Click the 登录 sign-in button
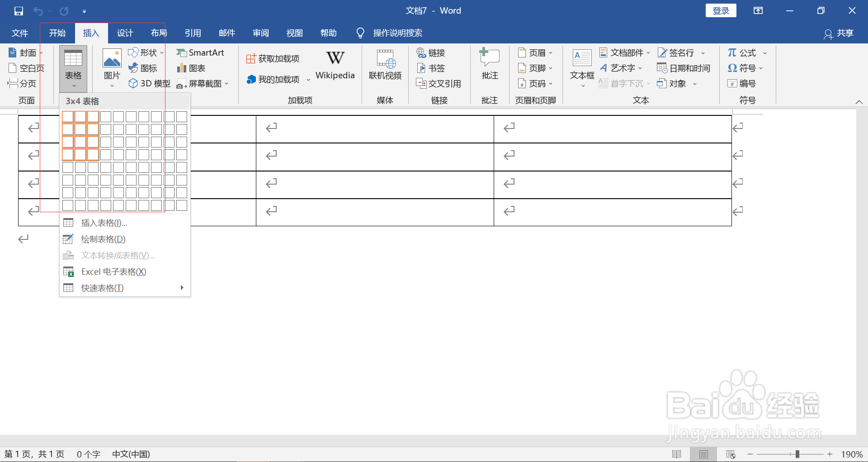 [721, 11]
